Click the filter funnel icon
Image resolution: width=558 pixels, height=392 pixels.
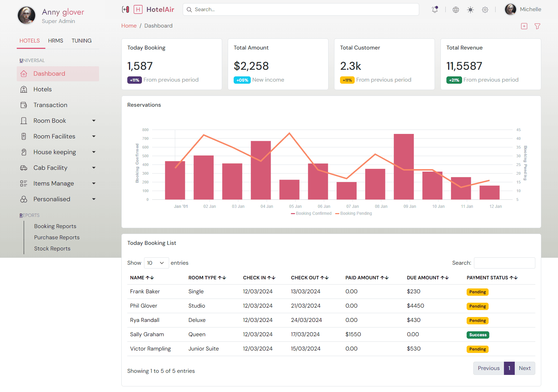click(537, 26)
